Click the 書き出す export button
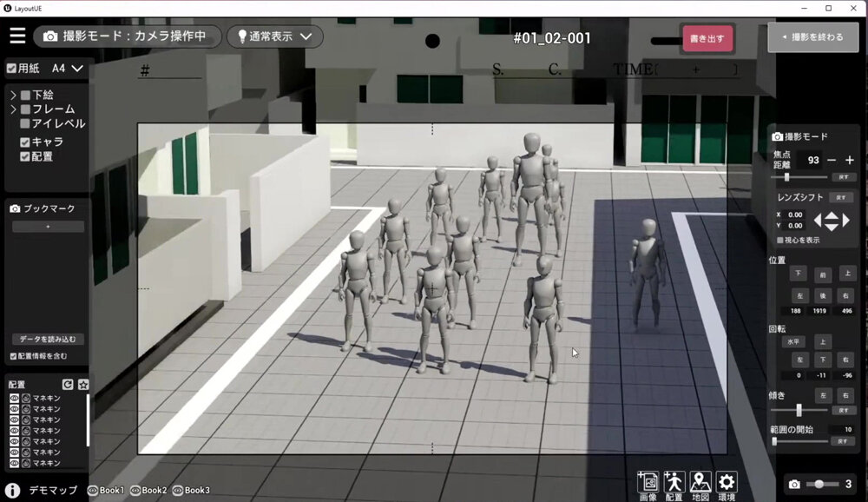The height and width of the screenshot is (502, 868). [x=707, y=38]
